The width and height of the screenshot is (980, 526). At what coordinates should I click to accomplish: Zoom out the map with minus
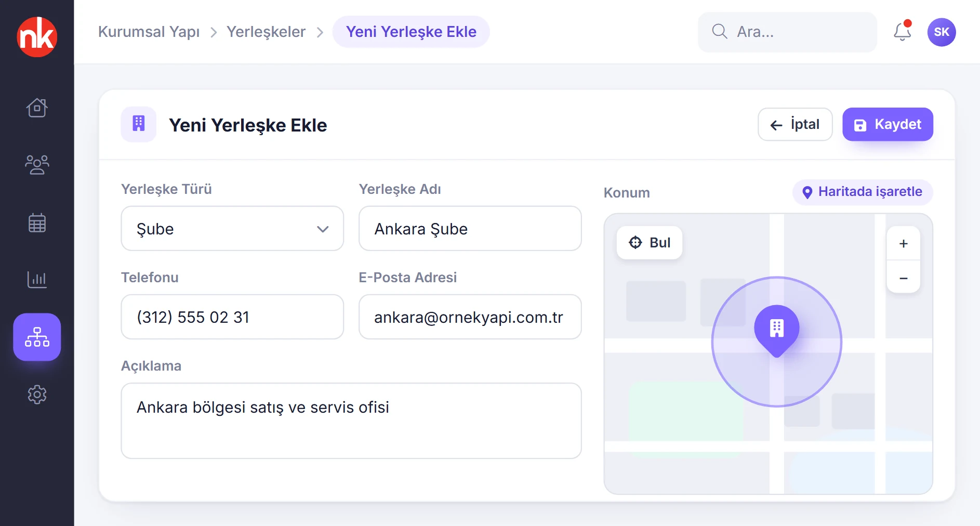coord(904,278)
